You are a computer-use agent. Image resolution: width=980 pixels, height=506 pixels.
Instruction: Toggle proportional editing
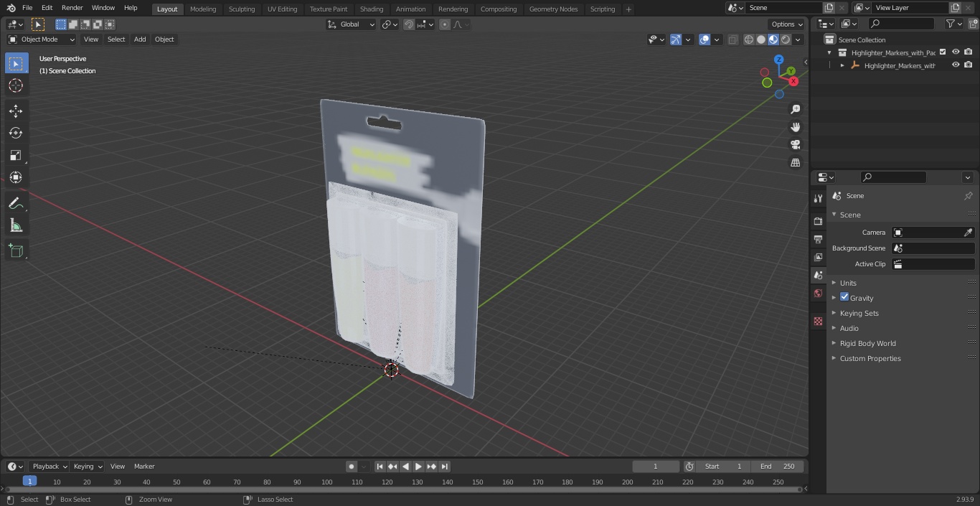point(445,24)
